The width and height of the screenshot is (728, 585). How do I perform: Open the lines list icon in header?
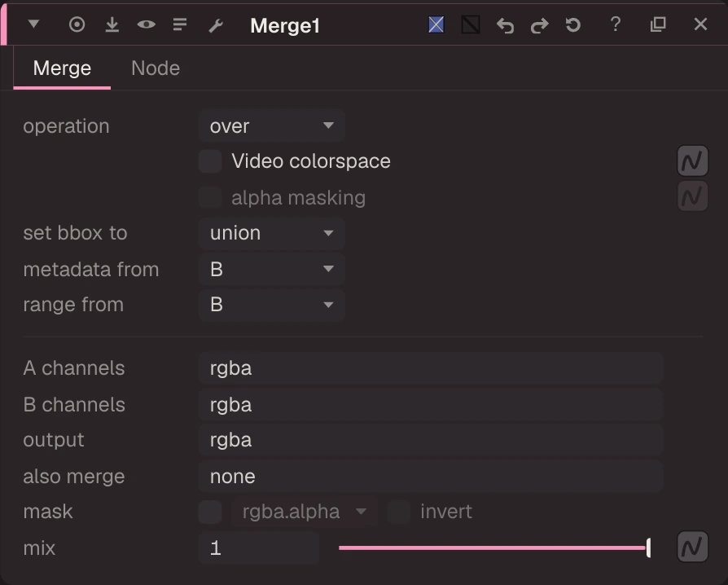point(180,24)
